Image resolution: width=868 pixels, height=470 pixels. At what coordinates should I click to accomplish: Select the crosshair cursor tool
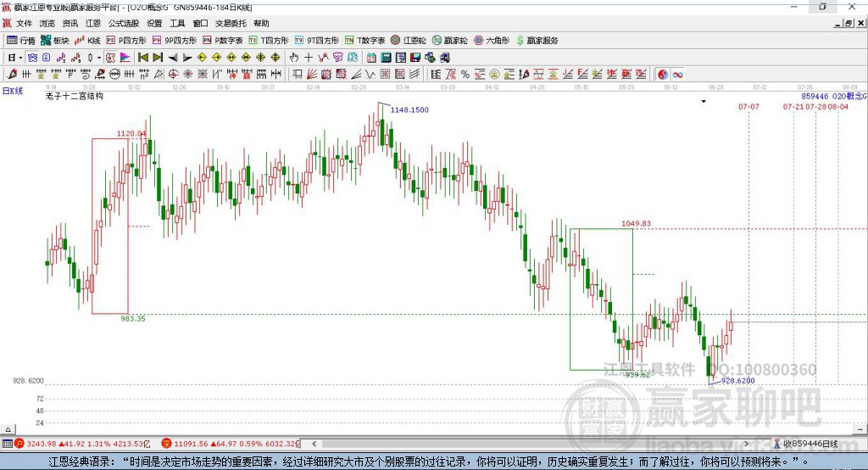309,58
